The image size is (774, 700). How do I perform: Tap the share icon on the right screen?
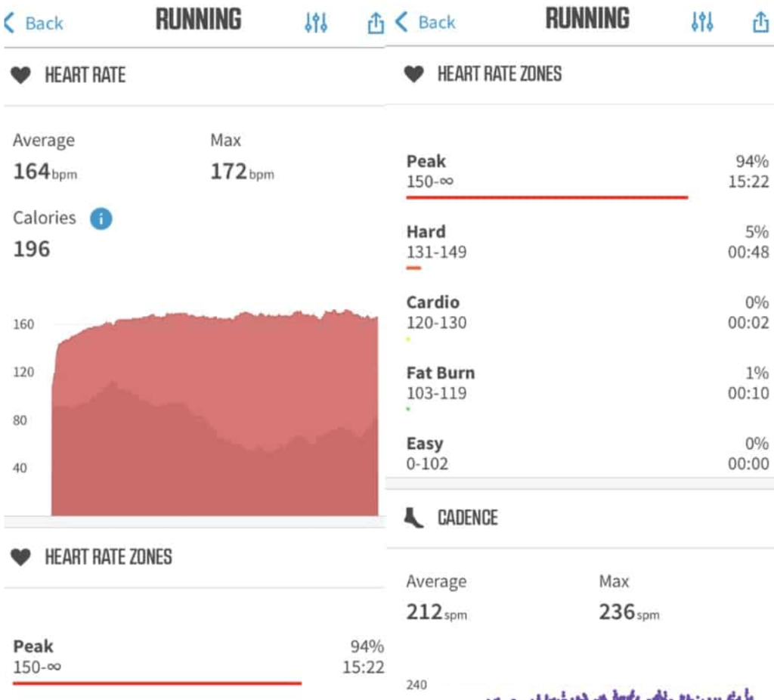coord(760,23)
